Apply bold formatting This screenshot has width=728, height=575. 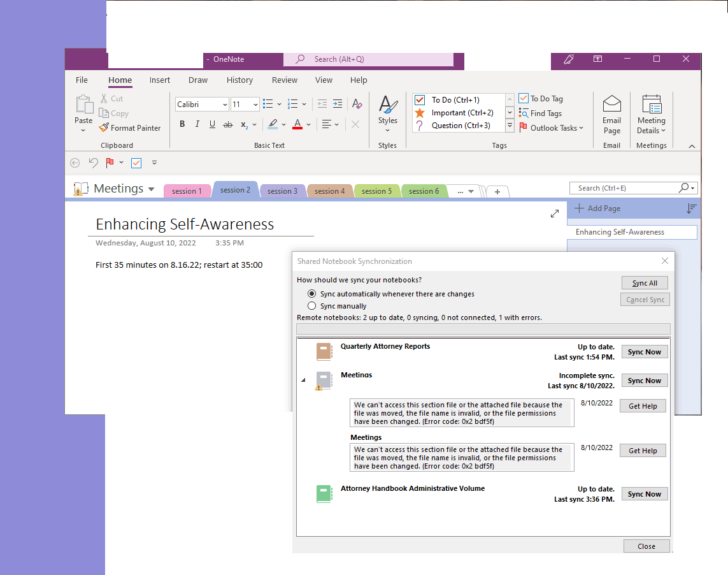coord(182,124)
